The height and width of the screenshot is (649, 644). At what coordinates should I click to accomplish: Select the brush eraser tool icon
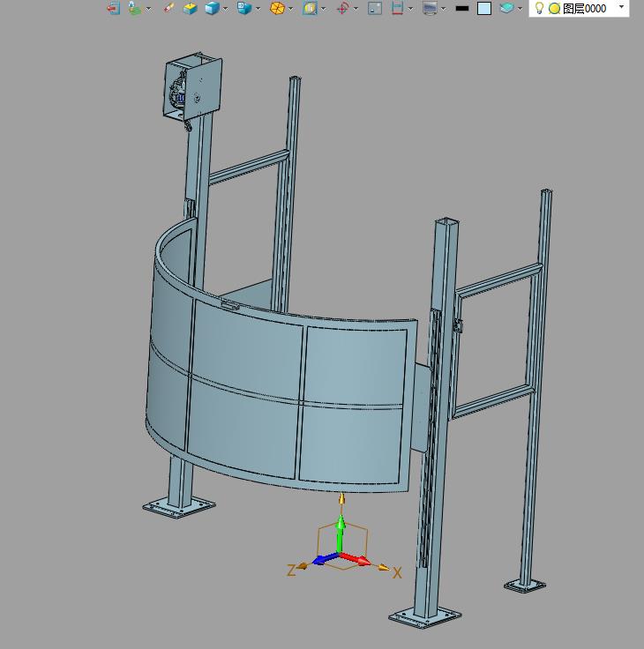tap(168, 8)
